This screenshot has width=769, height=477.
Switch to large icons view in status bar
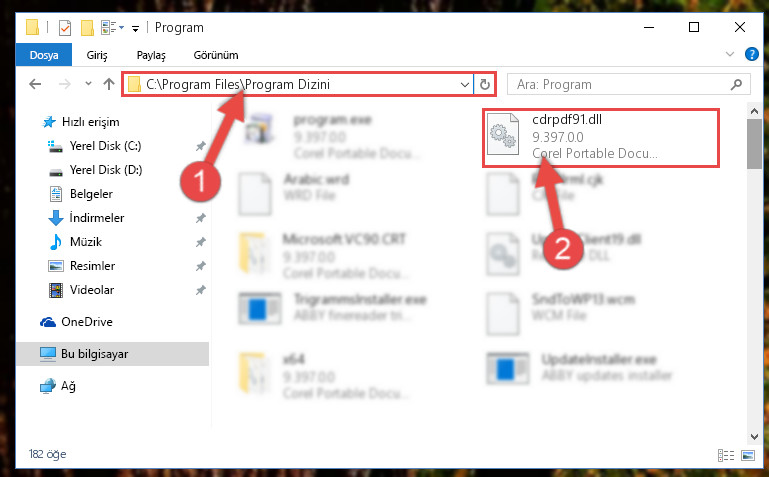point(748,455)
